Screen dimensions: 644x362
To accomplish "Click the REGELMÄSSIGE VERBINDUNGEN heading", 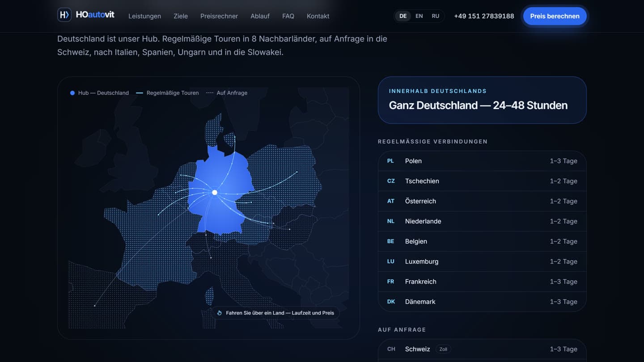I will [x=432, y=142].
